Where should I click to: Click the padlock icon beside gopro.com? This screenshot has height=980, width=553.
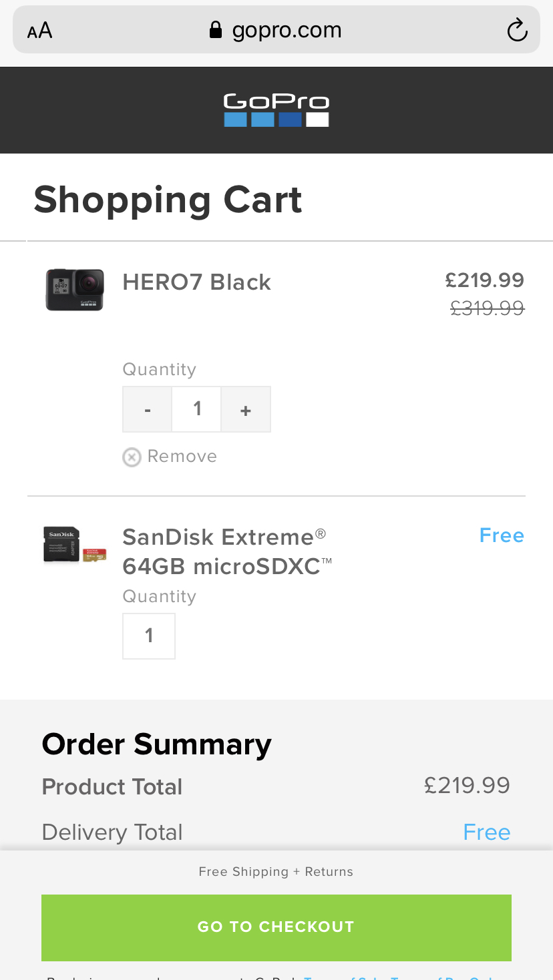tap(216, 30)
